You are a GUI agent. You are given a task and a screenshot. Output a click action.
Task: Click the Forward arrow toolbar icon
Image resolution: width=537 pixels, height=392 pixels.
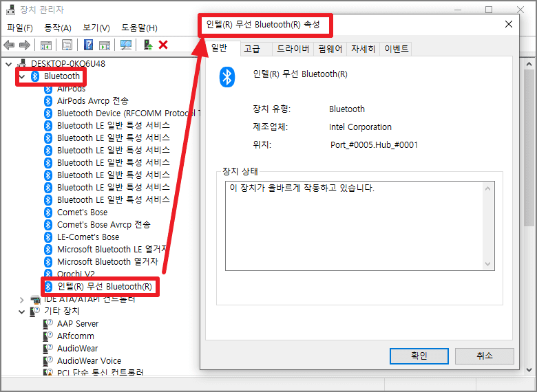25,45
